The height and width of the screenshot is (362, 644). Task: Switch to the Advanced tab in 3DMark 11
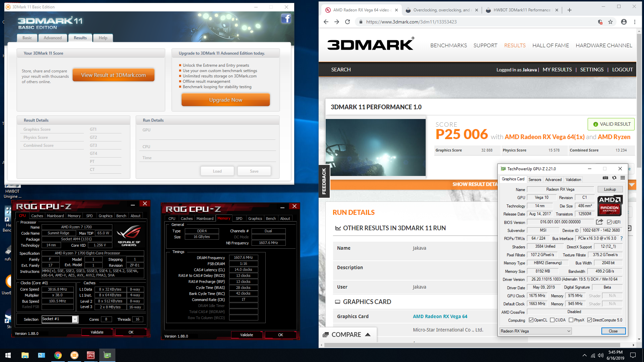pyautogui.click(x=53, y=38)
